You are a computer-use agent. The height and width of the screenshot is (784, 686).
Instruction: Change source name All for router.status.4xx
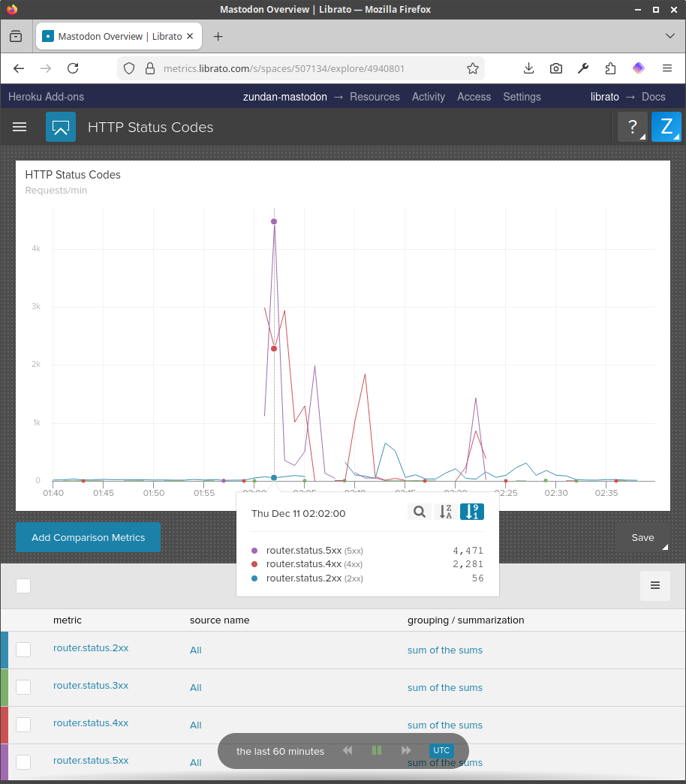tap(196, 725)
